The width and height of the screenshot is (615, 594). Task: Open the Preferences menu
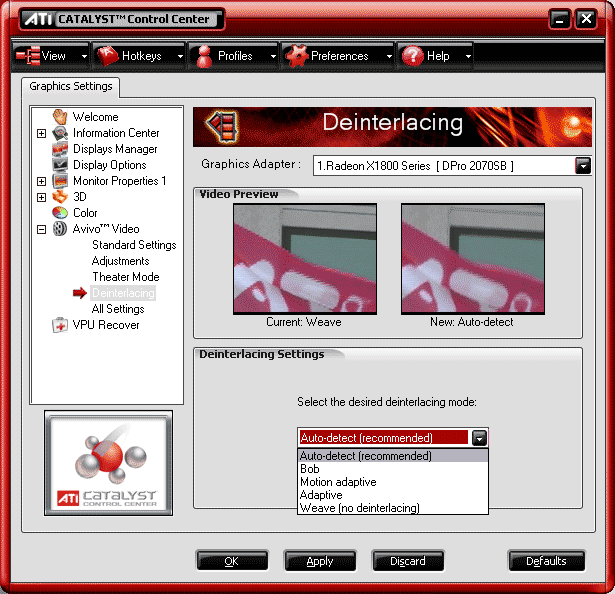click(x=337, y=56)
